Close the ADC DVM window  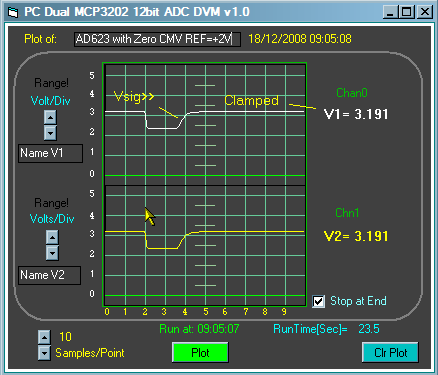(425, 12)
